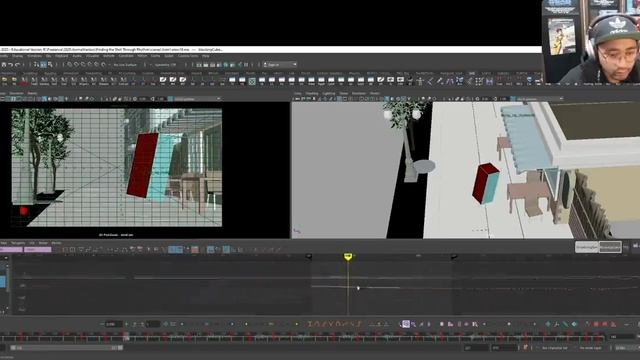Open left viewport color space dropdown
Screen dimensions: 640x360
(x=197, y=99)
